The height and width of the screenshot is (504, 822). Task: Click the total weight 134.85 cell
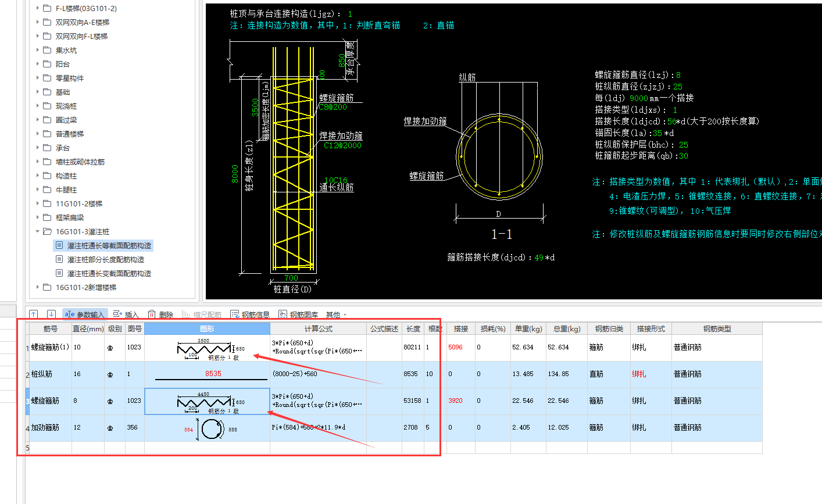click(567, 374)
